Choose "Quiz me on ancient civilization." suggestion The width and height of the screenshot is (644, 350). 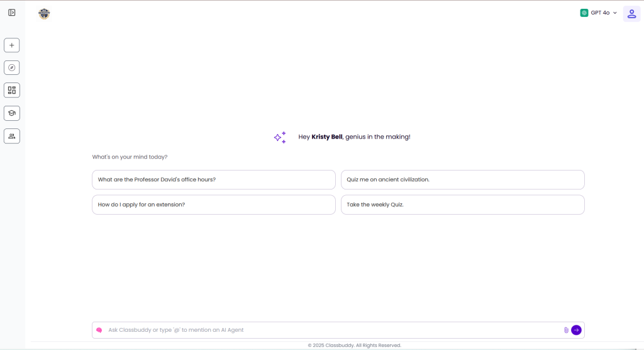click(x=462, y=179)
